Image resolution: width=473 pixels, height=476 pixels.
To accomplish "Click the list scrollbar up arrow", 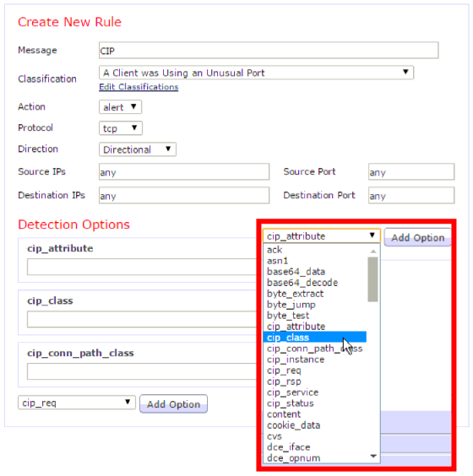I will coord(373,251).
